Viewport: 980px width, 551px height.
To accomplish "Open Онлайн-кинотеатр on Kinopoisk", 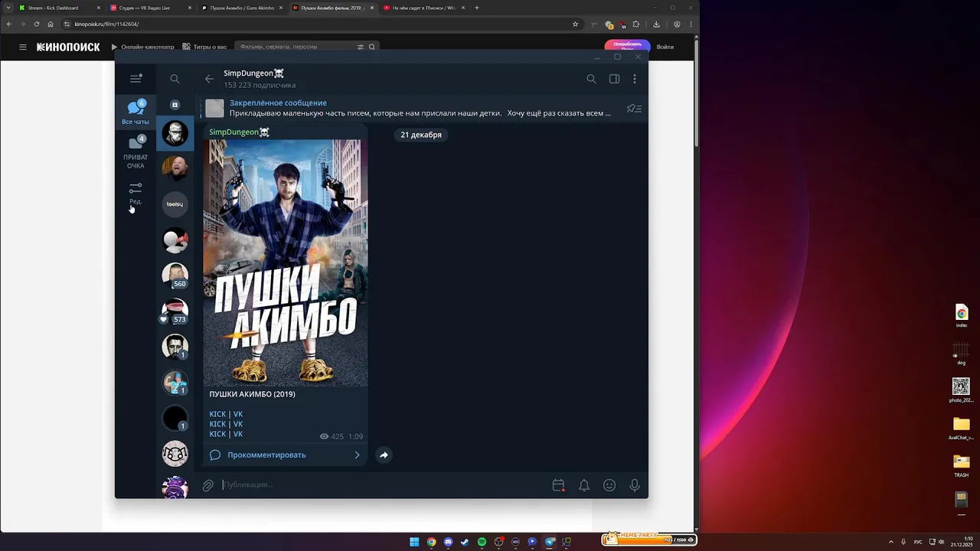I will point(143,47).
